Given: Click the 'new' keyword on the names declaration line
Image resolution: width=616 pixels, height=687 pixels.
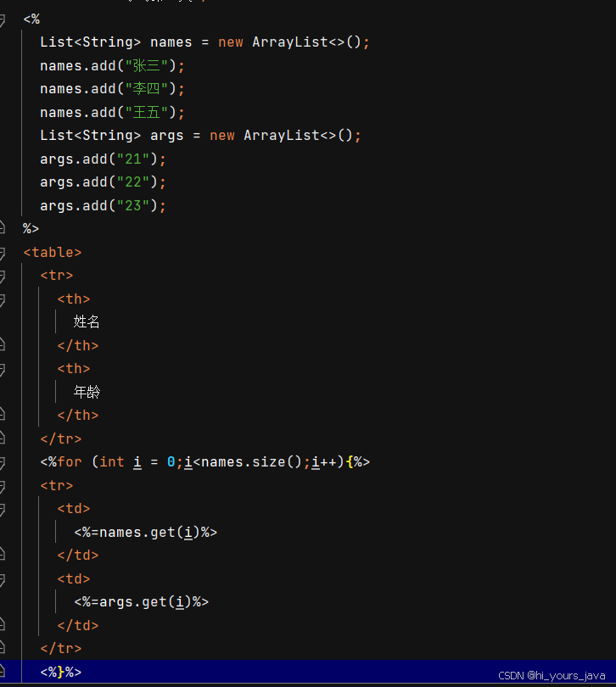Looking at the screenshot, I should pyautogui.click(x=231, y=42).
